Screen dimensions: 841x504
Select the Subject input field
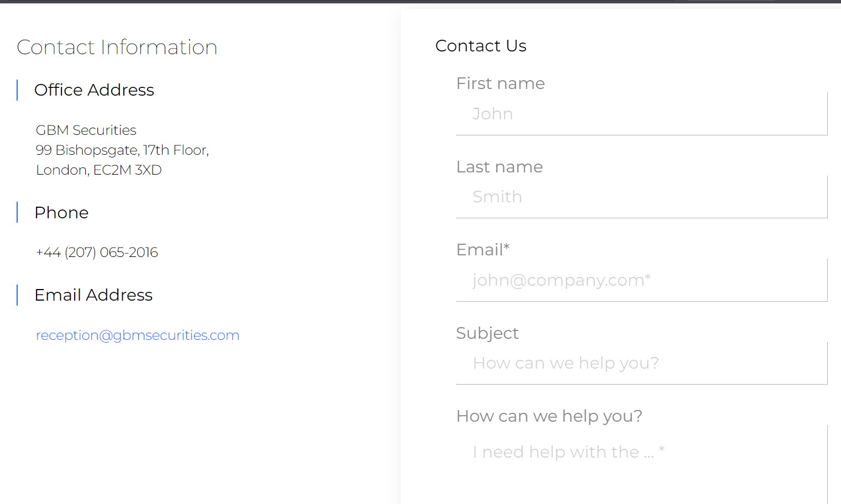tap(641, 363)
